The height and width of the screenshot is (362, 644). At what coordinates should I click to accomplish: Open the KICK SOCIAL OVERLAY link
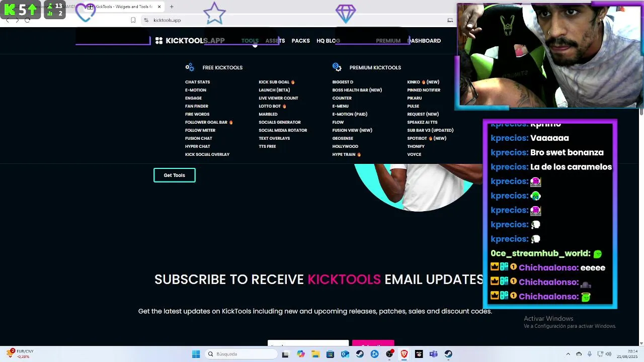coord(207,154)
